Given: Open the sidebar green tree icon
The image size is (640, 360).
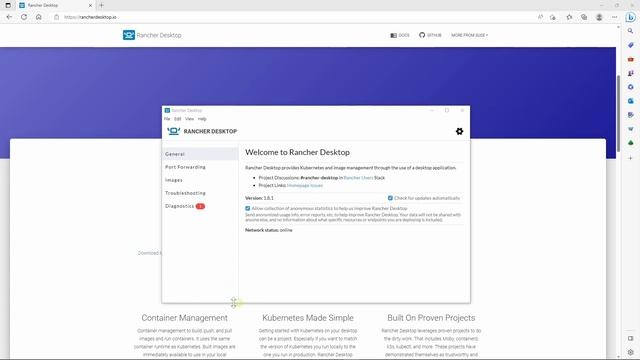Looking at the screenshot, I should [x=631, y=143].
